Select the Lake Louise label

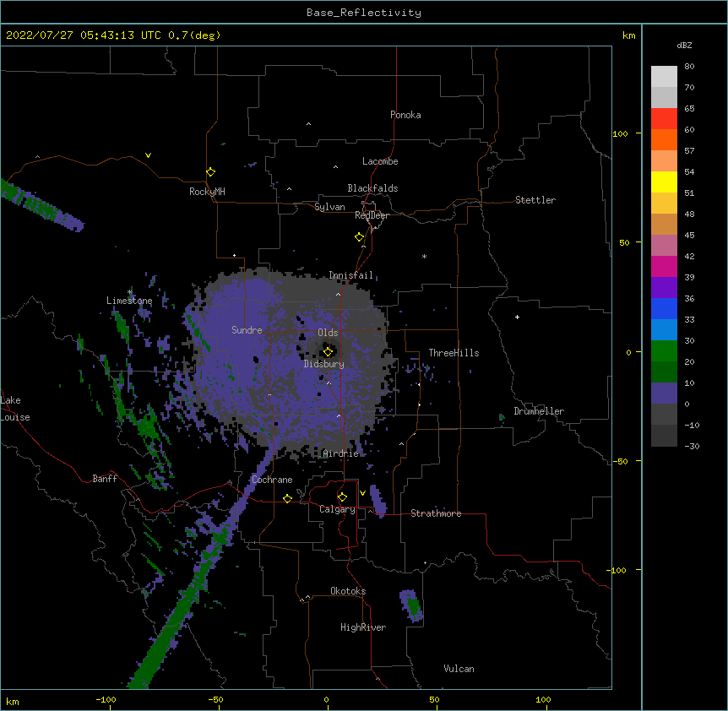click(14, 409)
